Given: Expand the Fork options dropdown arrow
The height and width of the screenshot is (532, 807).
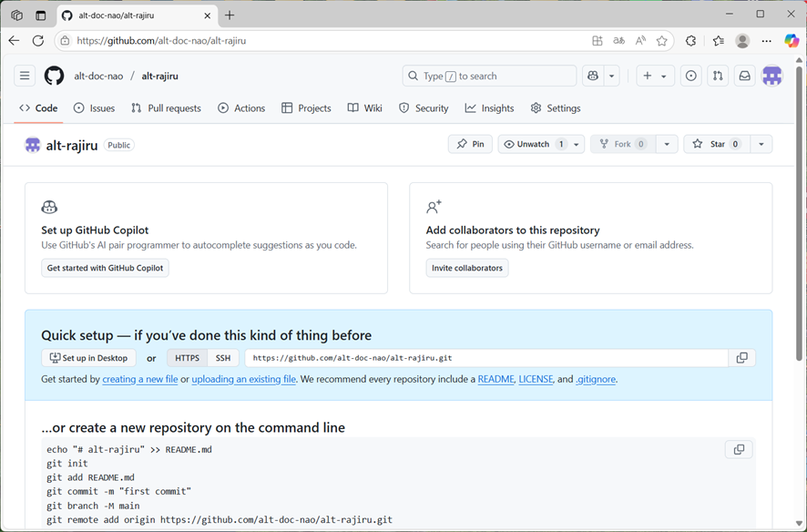Looking at the screenshot, I should [667, 144].
